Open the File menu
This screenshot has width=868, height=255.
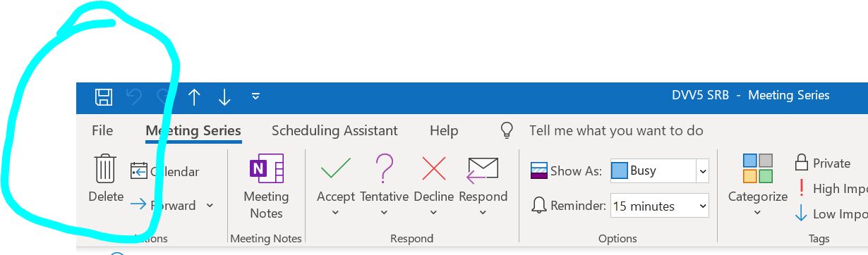[x=102, y=130]
